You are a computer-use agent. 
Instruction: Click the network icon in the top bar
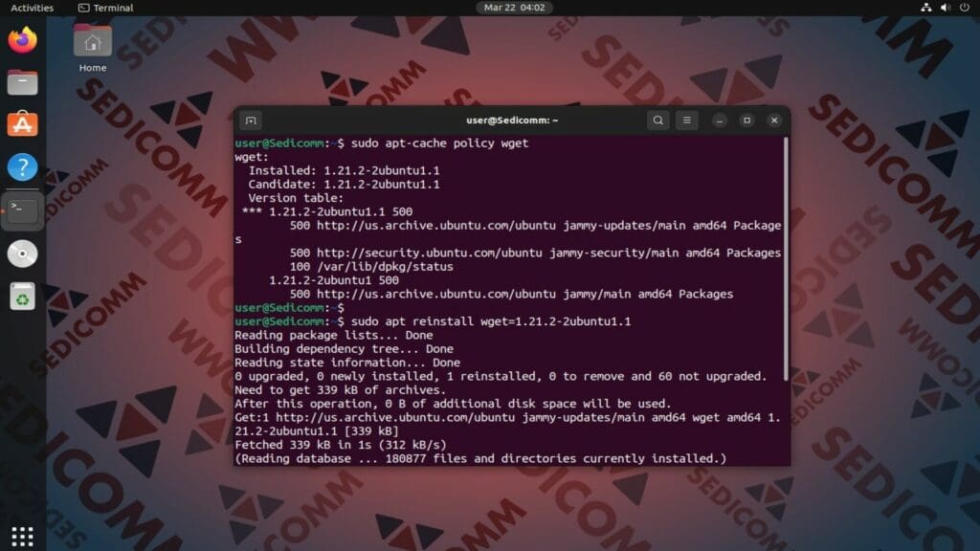pyautogui.click(x=926, y=8)
